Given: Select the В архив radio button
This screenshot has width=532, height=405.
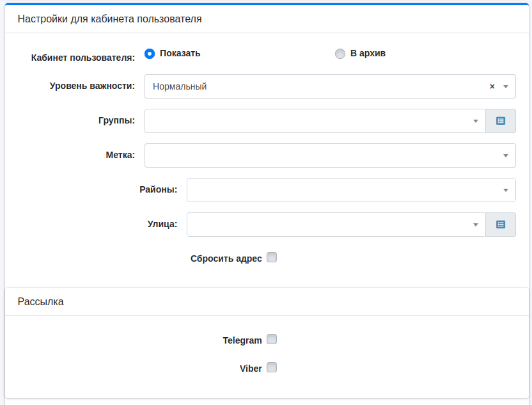Looking at the screenshot, I should point(340,54).
